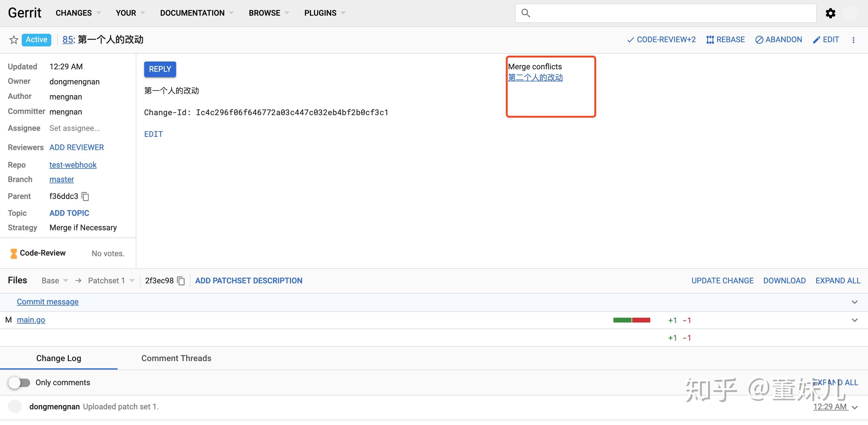The width and height of the screenshot is (868, 425).
Task: Click the REPLY button
Action: pos(160,69)
